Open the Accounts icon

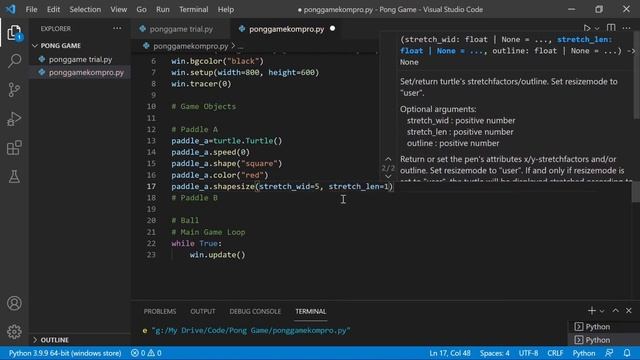[x=14, y=303]
